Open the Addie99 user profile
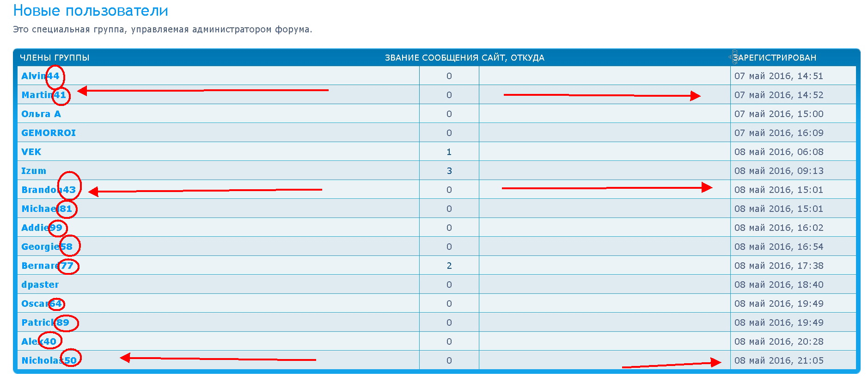The width and height of the screenshot is (868, 378). tap(42, 228)
